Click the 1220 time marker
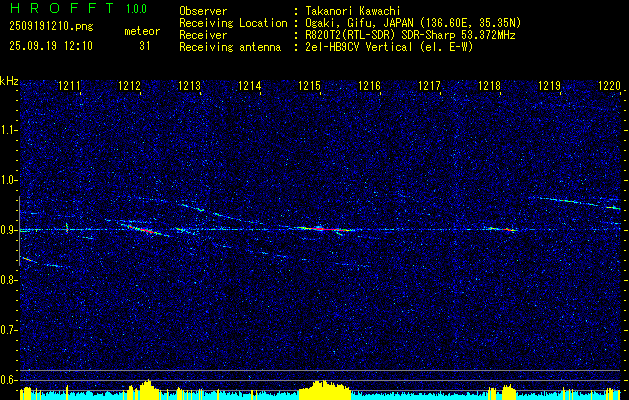This screenshot has height=400, width=629. (x=609, y=85)
